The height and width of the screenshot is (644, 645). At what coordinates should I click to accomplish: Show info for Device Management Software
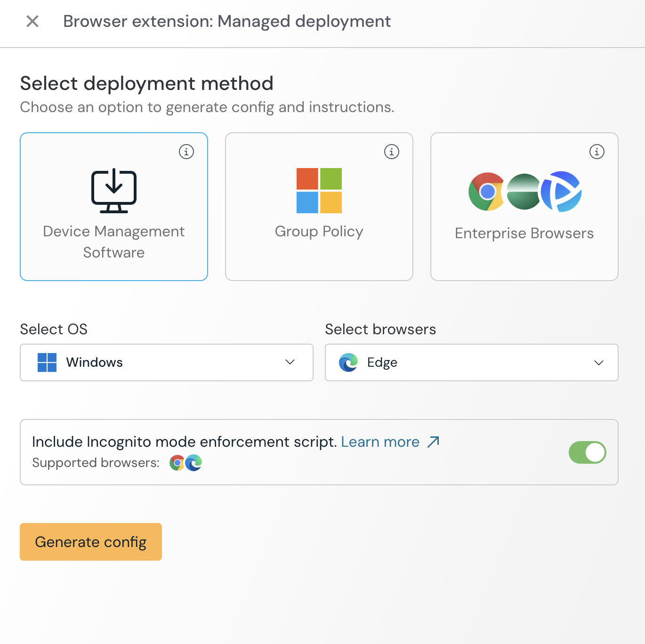(186, 152)
